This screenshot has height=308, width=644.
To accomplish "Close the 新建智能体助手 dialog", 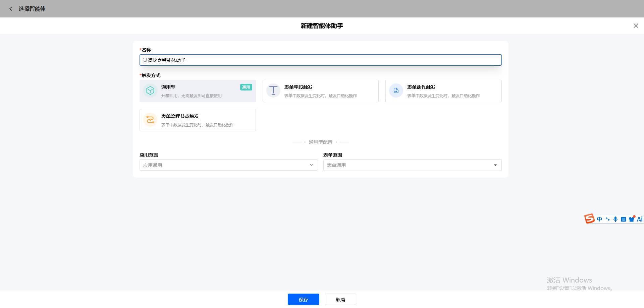I will (636, 26).
